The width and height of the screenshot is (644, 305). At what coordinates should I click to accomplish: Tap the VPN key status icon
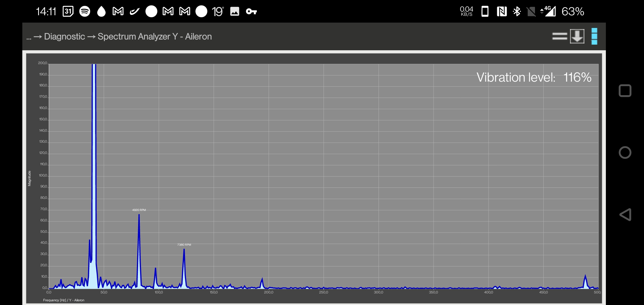tap(251, 11)
